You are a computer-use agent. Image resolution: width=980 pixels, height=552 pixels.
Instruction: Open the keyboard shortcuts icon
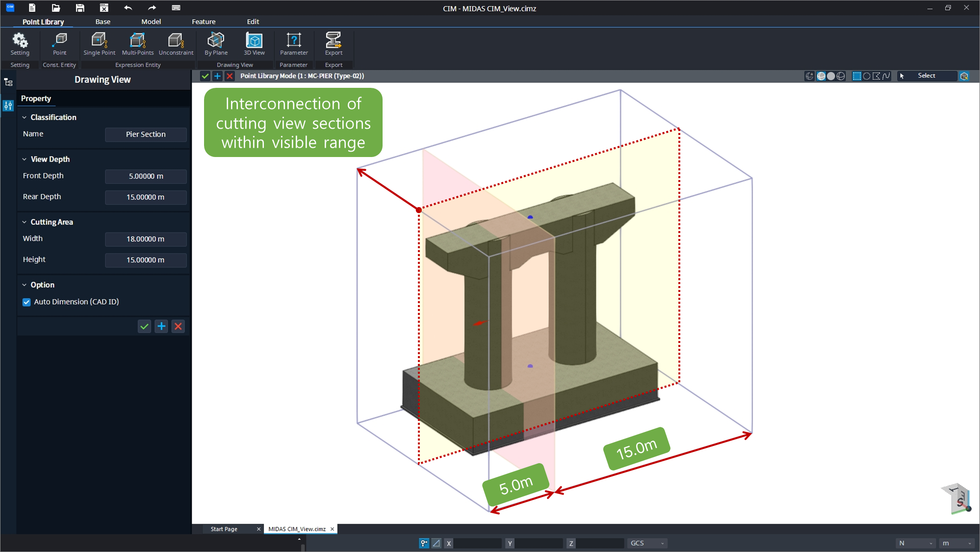(176, 8)
